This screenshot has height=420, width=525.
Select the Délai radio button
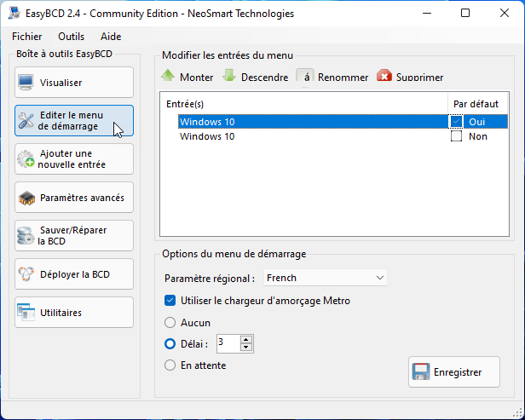pos(170,343)
